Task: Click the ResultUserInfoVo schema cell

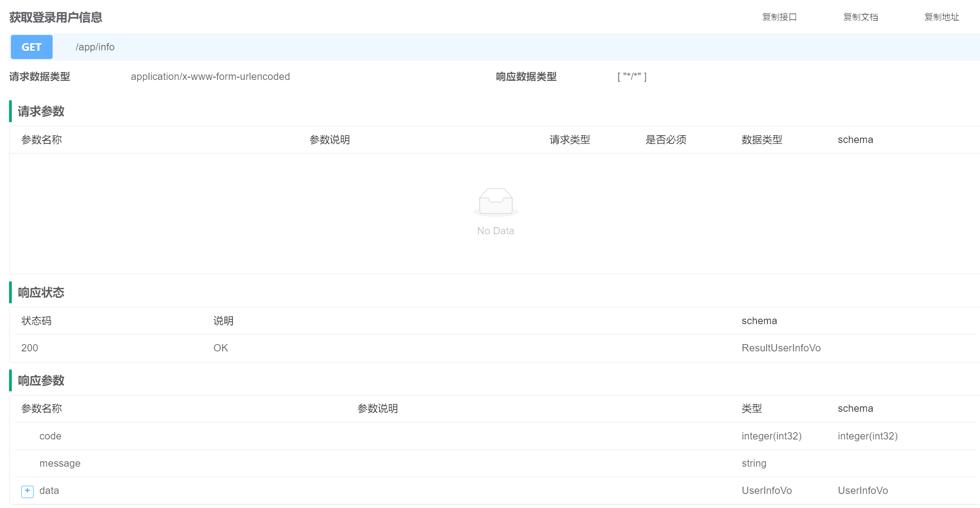Action: tap(781, 348)
